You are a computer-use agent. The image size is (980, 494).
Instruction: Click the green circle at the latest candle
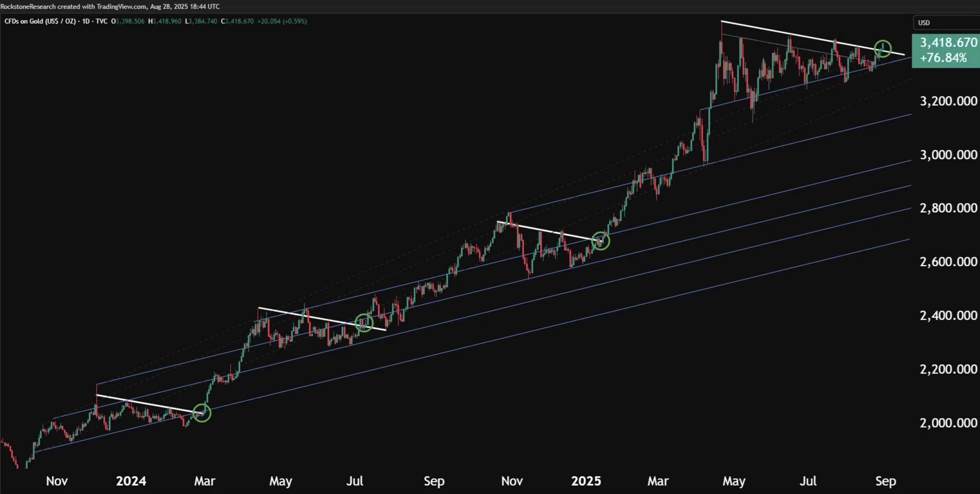click(x=883, y=49)
